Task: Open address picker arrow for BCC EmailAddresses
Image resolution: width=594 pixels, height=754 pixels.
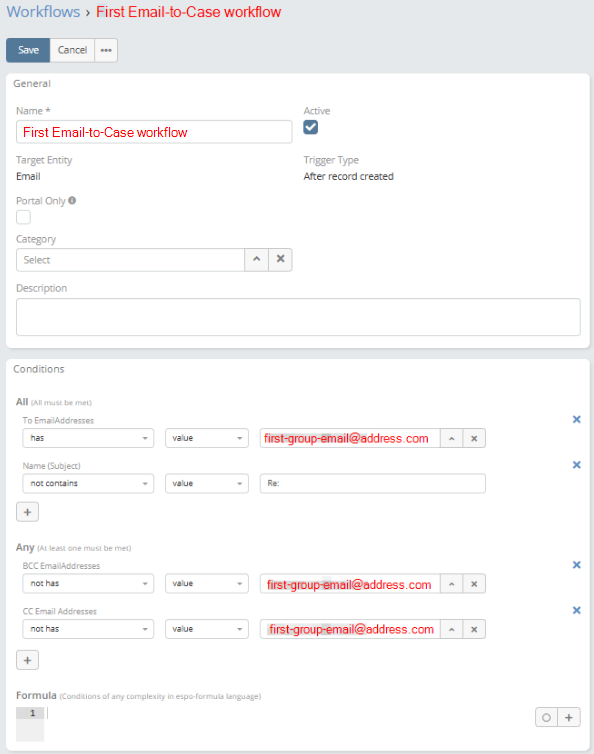Action: [452, 583]
